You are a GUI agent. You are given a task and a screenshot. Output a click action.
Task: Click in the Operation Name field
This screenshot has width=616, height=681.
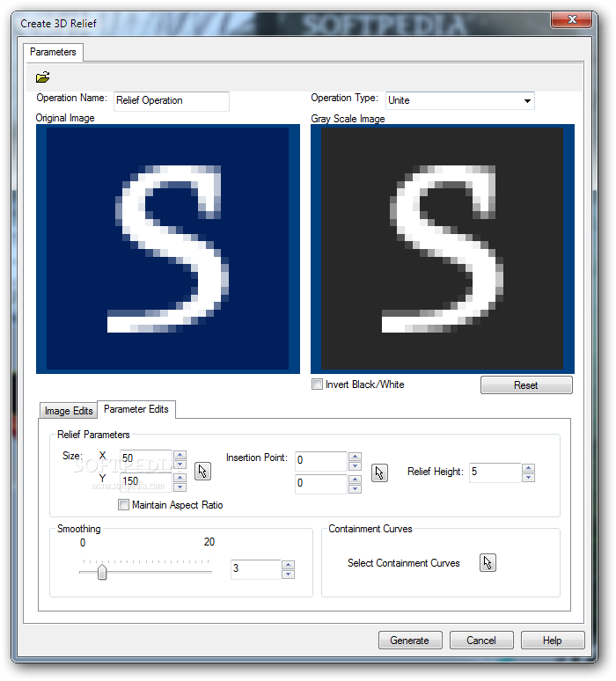(171, 101)
